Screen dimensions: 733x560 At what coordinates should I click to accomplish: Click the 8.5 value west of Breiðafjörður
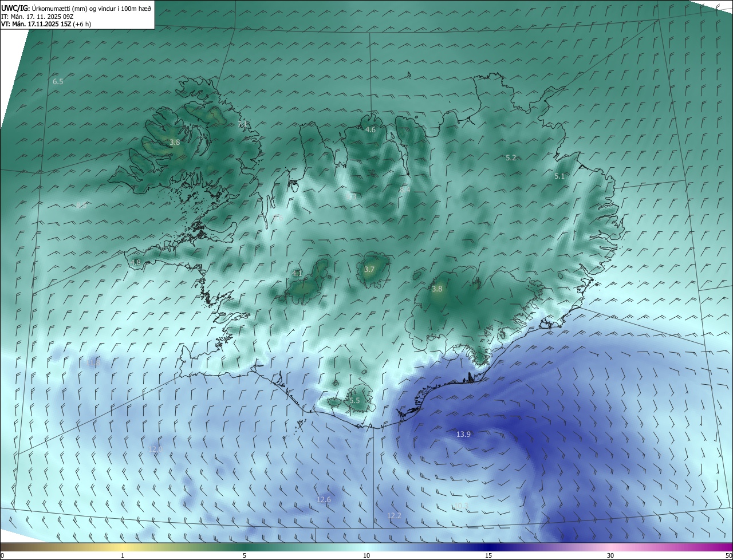click(81, 205)
